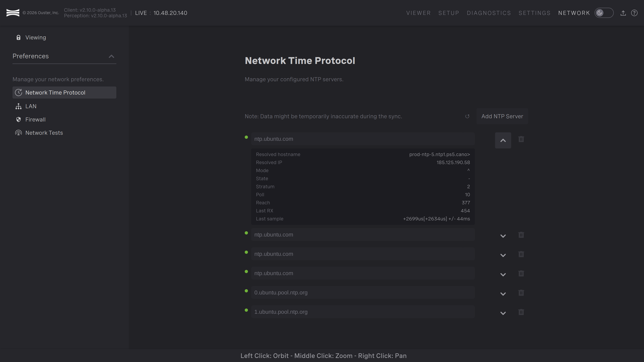Click the Add NTP Server button
Screen dimensions: 644x362
click(x=502, y=116)
